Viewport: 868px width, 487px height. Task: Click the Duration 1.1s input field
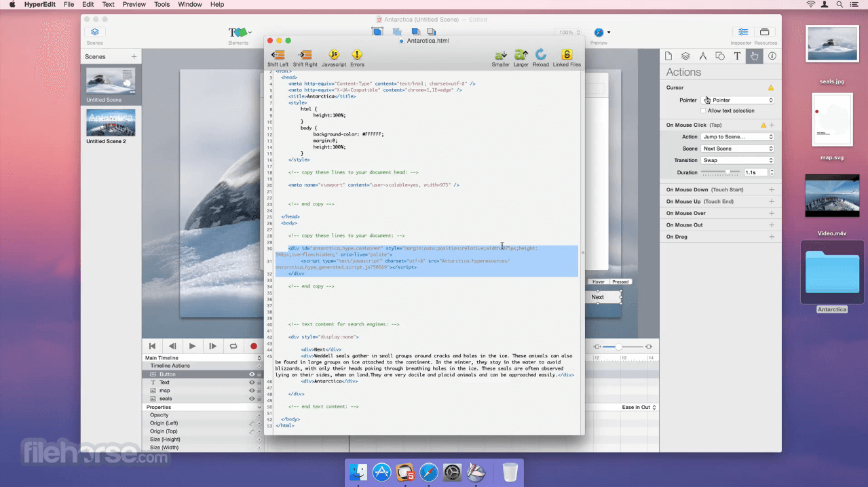pos(755,172)
